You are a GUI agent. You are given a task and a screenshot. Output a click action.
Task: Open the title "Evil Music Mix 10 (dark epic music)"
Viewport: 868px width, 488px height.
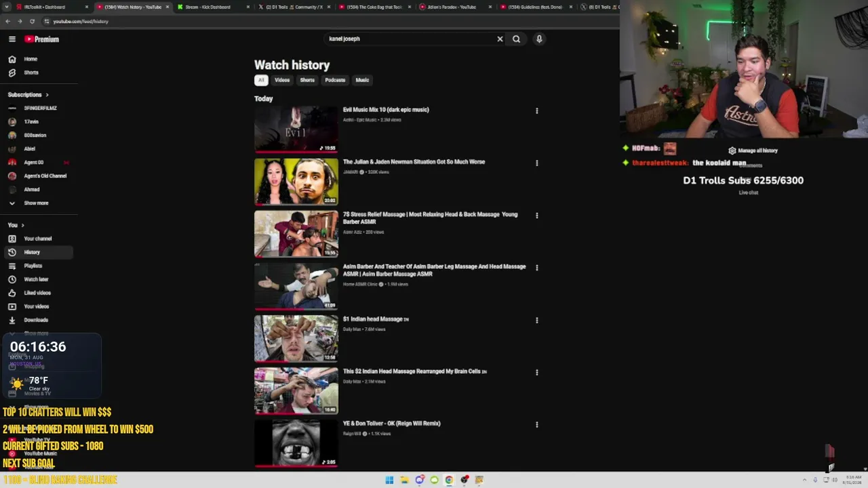386,110
